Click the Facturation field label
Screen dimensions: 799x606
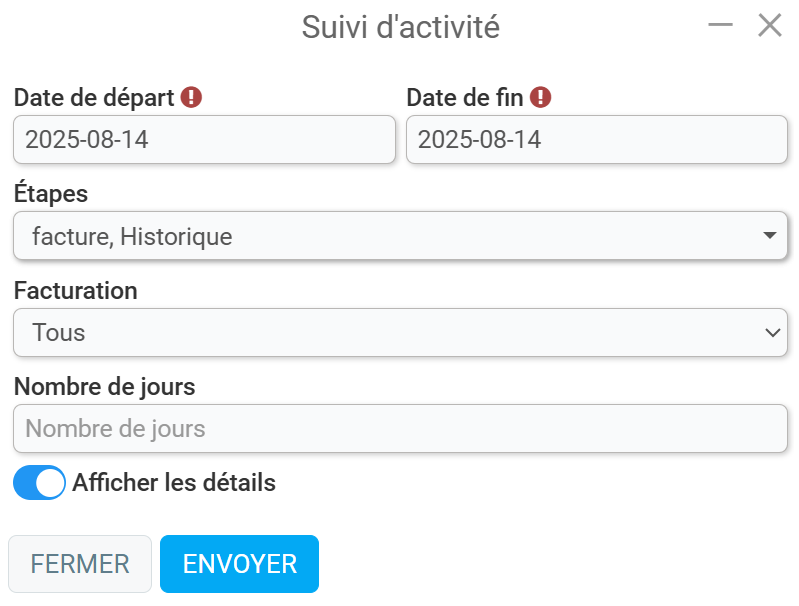(x=76, y=291)
